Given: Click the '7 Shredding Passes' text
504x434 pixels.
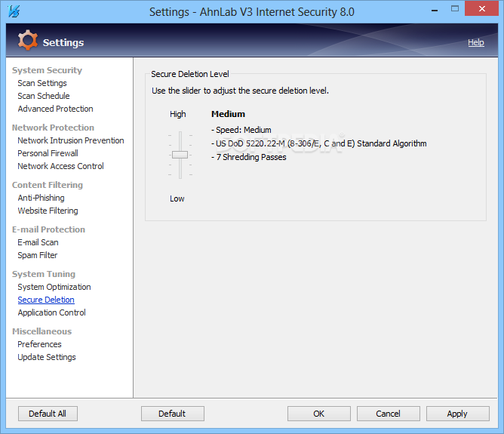Looking at the screenshot, I should pyautogui.click(x=249, y=157).
